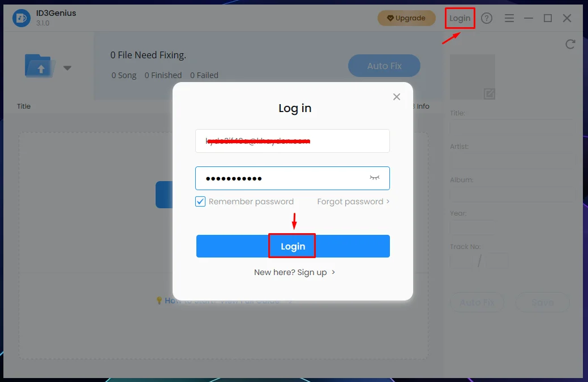This screenshot has width=588, height=382.
Task: Open the help question mark icon
Action: [x=486, y=18]
